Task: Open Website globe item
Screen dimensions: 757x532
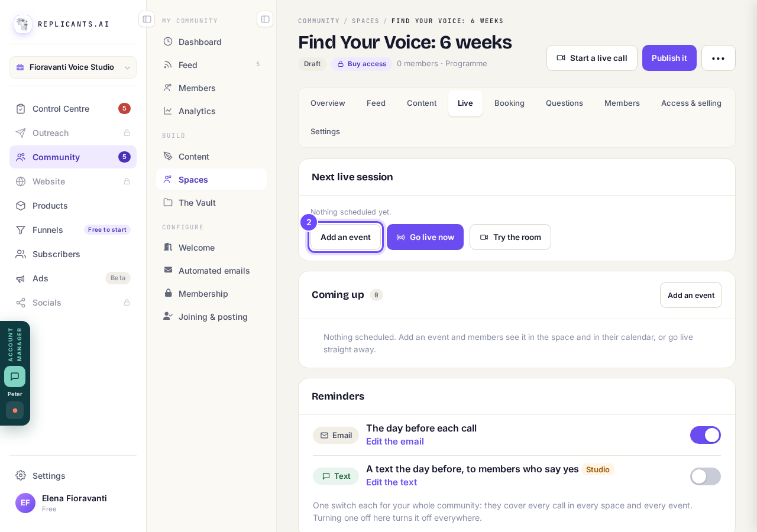Action: (x=73, y=181)
